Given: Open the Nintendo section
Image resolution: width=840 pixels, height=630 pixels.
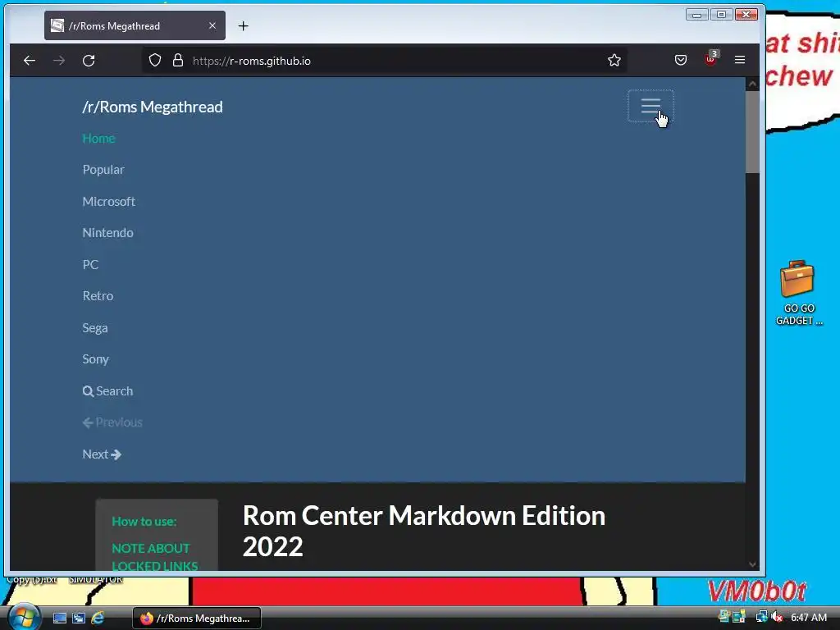Looking at the screenshot, I should [107, 233].
